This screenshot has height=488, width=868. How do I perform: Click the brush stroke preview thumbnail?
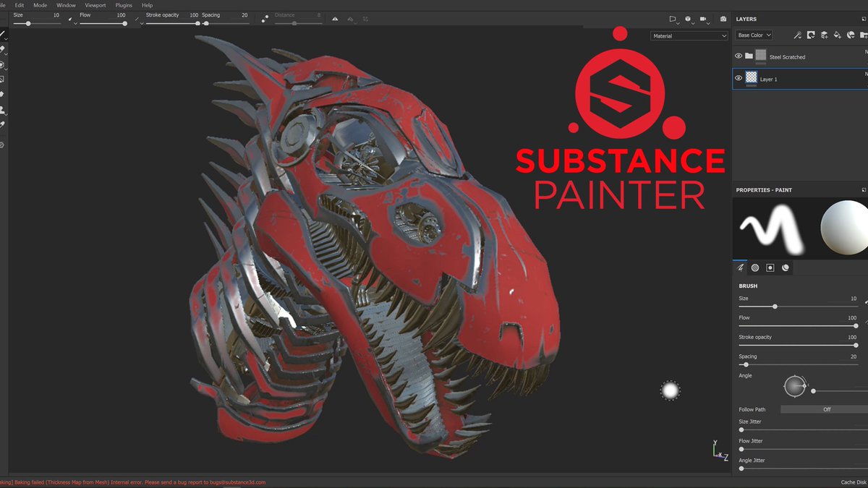pos(772,228)
